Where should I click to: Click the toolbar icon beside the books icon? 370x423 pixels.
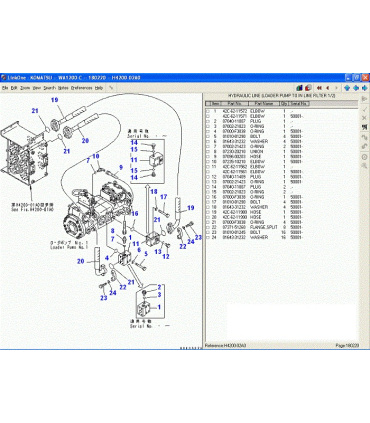point(308,88)
